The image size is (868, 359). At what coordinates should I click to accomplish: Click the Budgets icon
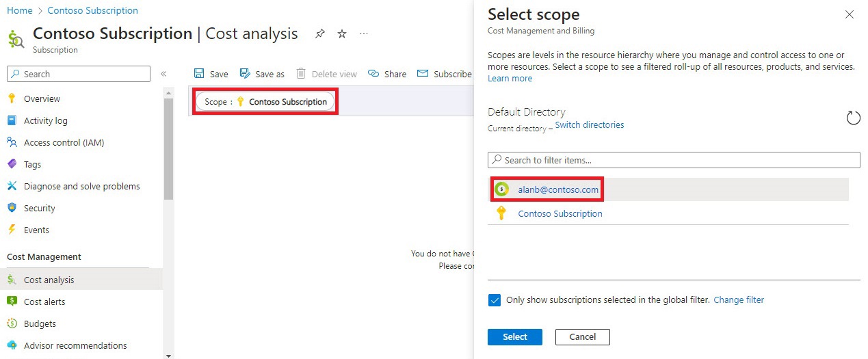[12, 323]
